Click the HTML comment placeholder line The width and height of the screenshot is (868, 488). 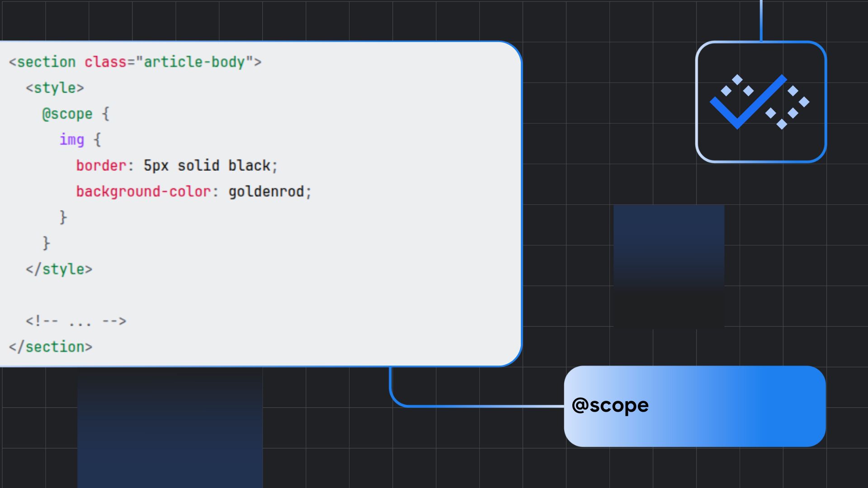[75, 321]
